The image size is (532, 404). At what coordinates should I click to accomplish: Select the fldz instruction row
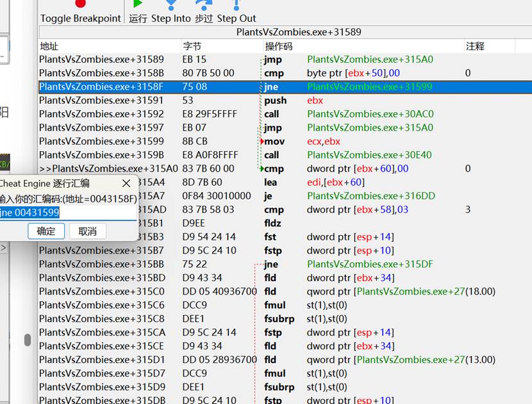coord(335,223)
